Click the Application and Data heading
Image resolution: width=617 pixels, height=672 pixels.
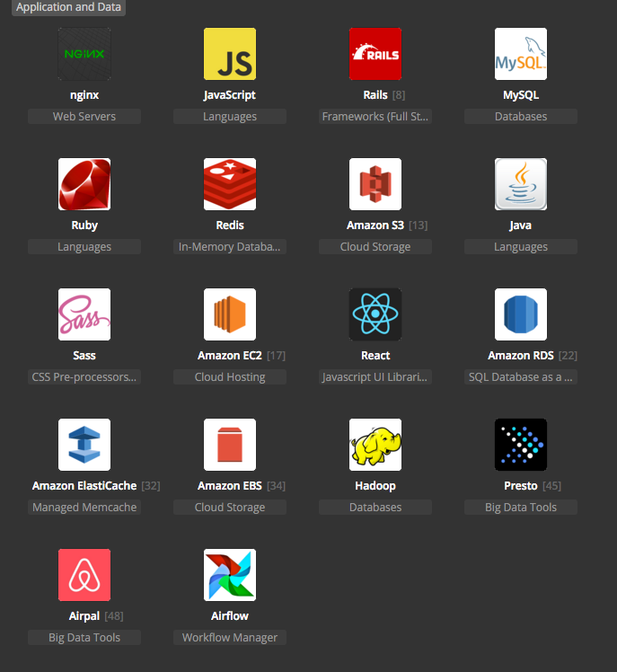68,7
